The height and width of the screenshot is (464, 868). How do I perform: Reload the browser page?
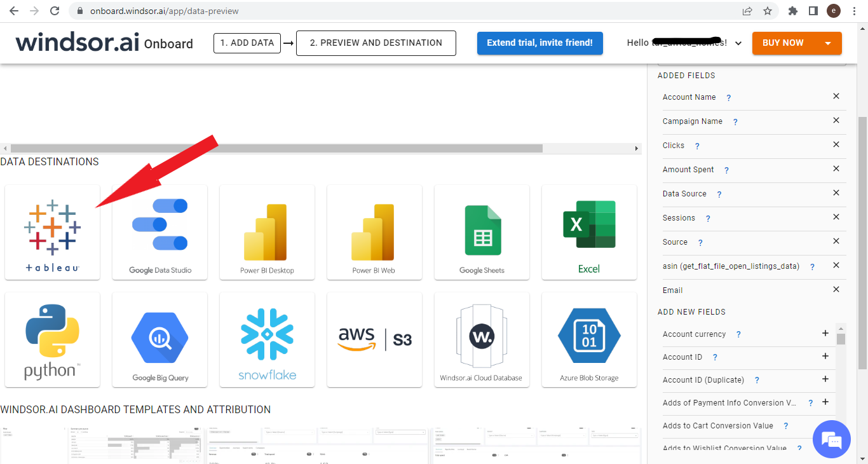point(55,11)
